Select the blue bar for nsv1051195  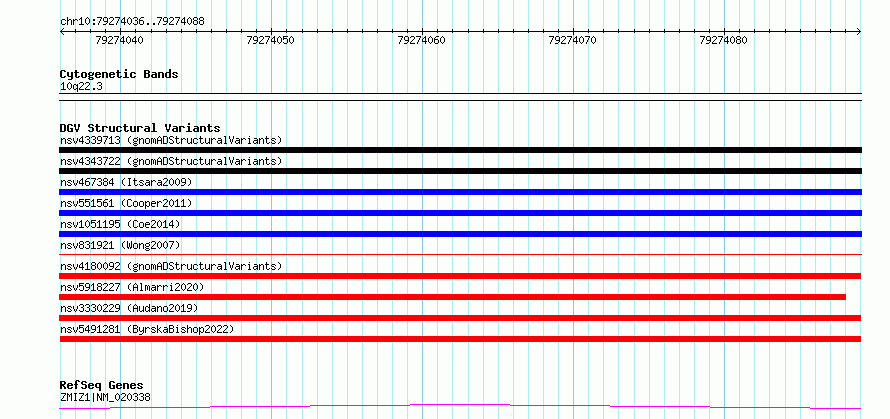click(x=460, y=234)
